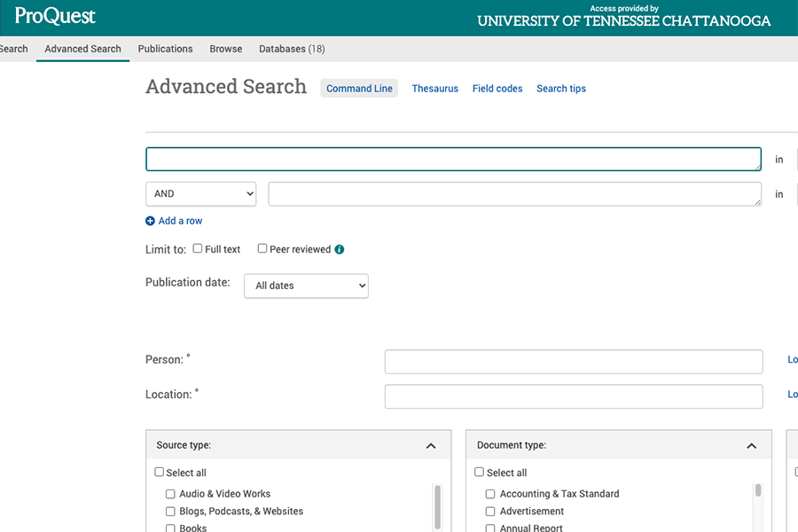
Task: Click the Look up link beside Person field
Action: [793, 359]
